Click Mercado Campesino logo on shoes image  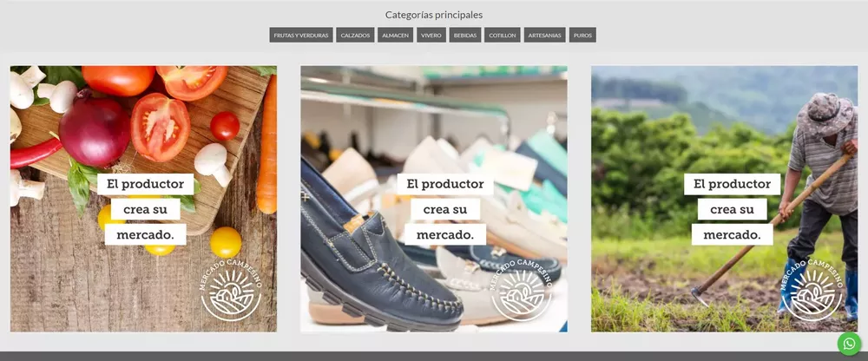[521, 290]
